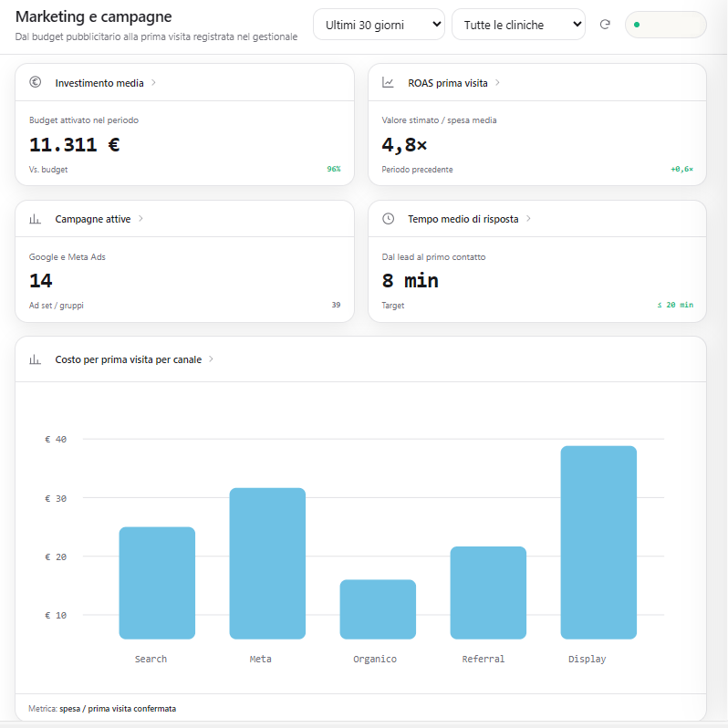Select the Display bar in the chart
This screenshot has width=728, height=728.
pyautogui.click(x=598, y=542)
